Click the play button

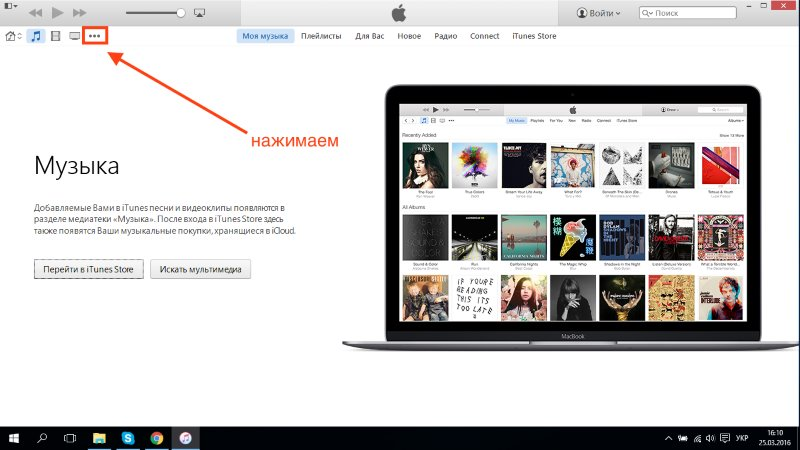pos(57,12)
